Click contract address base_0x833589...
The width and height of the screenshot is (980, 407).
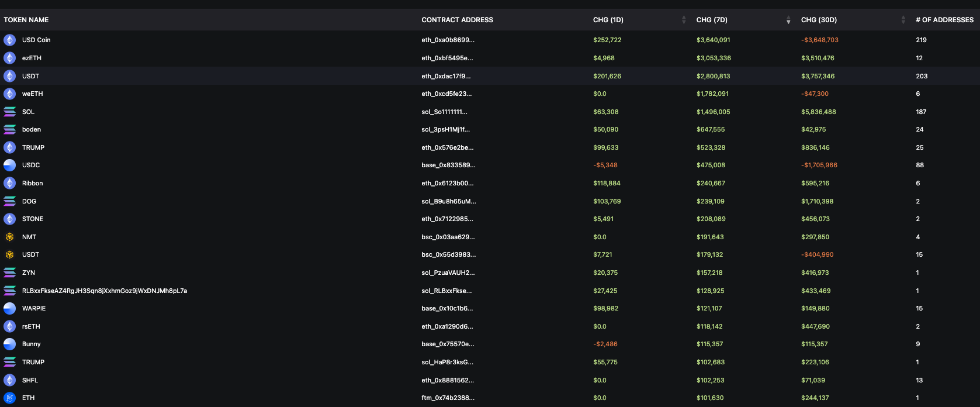click(x=448, y=165)
